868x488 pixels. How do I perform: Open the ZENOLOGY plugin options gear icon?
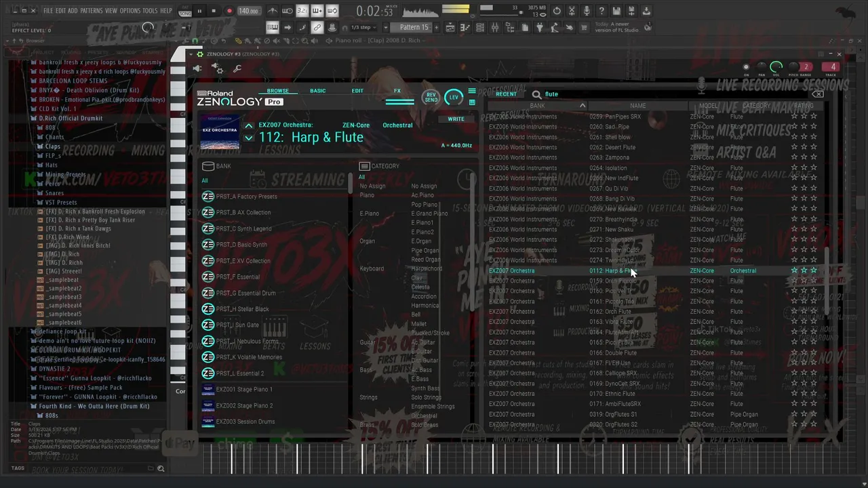coord(218,68)
